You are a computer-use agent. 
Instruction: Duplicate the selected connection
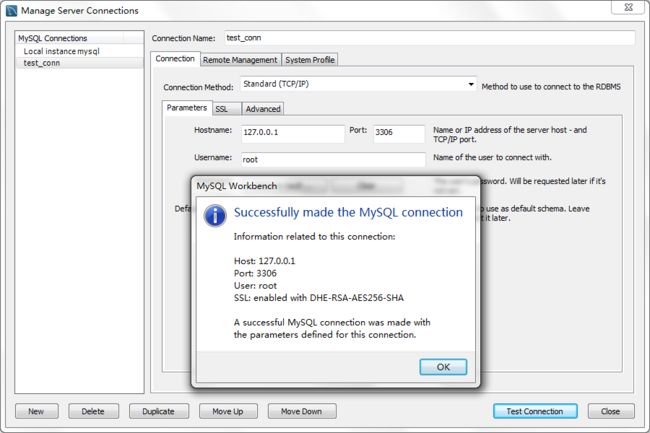click(159, 411)
